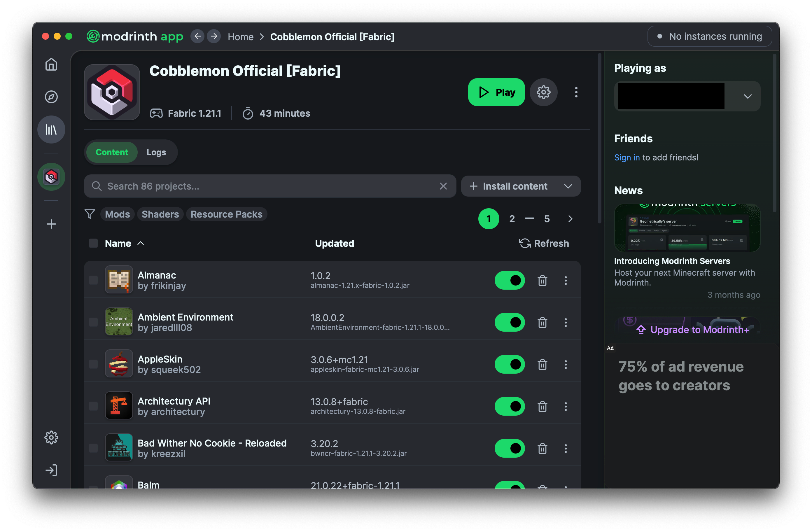Image resolution: width=812 pixels, height=532 pixels.
Task: Check the Ambient Environment row checkbox
Action: 93,323
